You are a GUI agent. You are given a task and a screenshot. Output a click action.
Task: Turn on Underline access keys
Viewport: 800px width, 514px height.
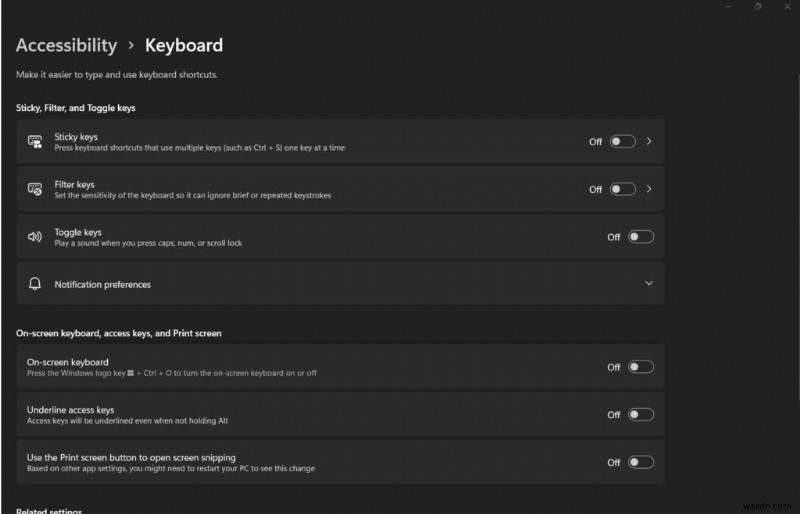[641, 414]
